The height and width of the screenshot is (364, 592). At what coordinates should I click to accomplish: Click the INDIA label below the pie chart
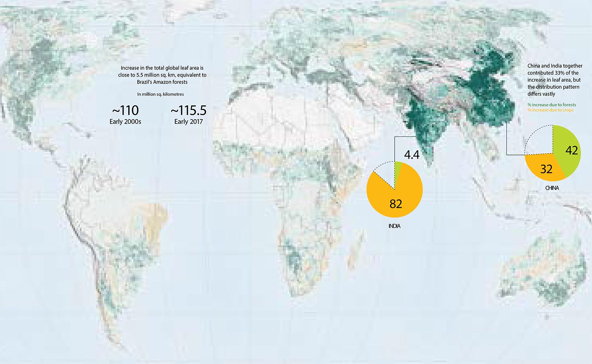[394, 226]
